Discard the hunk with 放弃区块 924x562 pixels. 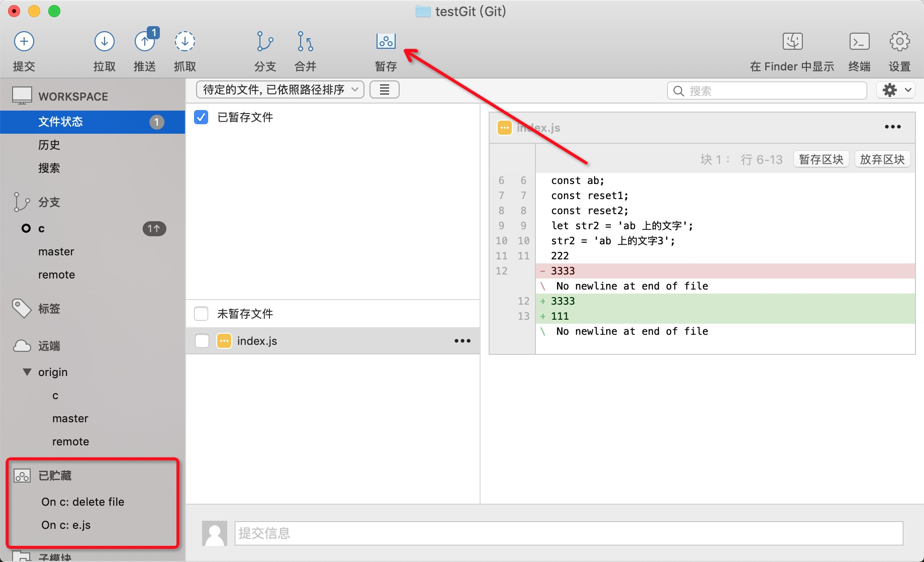(882, 159)
